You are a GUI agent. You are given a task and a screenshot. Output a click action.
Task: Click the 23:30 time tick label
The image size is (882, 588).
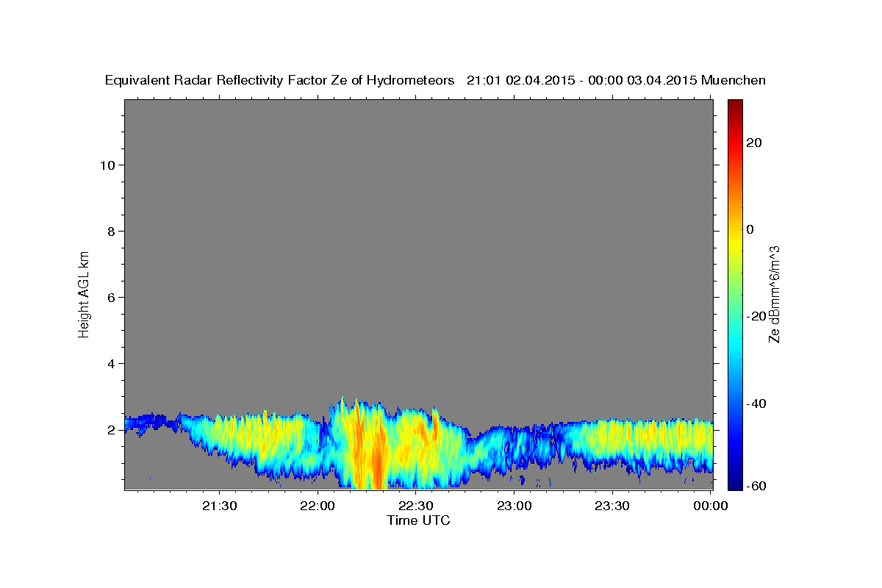pyautogui.click(x=613, y=506)
